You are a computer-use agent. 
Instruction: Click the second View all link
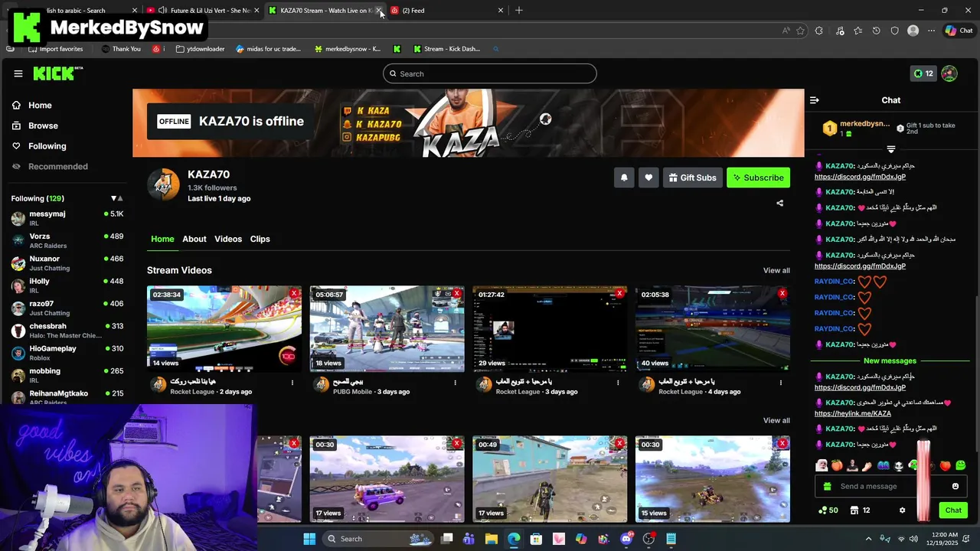(x=776, y=420)
